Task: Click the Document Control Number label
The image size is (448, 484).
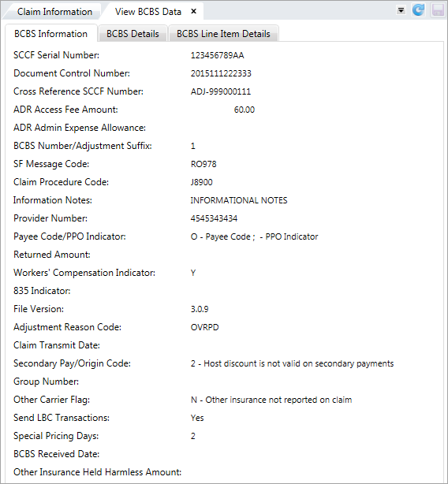Action: (72, 73)
